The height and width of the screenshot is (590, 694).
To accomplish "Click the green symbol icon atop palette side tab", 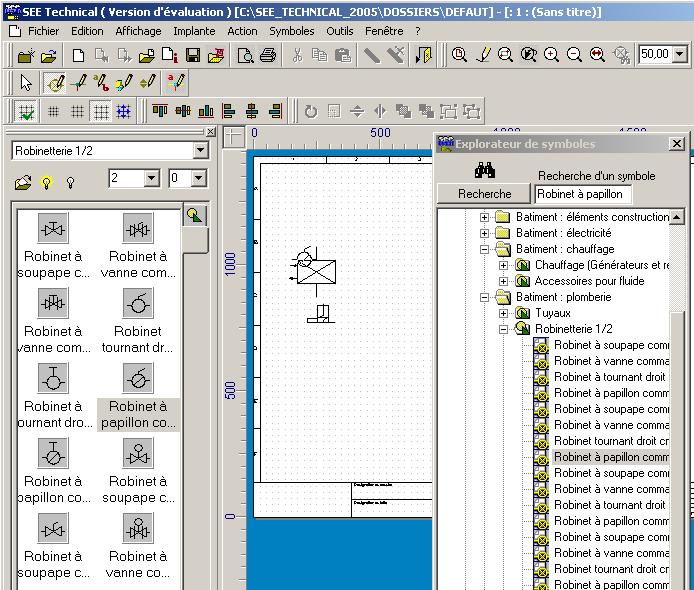I will click(x=194, y=216).
